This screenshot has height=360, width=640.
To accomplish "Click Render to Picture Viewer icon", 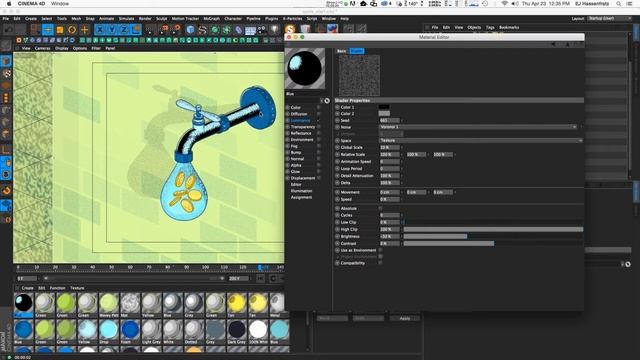I will click(x=164, y=29).
